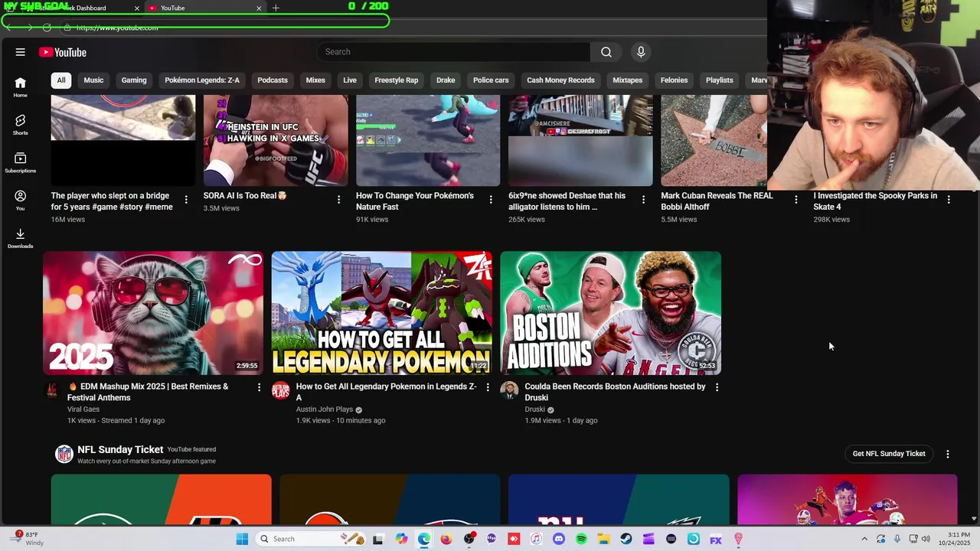Click the Windows taskbar search box
Screen dimensions: 980x551
click(309, 539)
